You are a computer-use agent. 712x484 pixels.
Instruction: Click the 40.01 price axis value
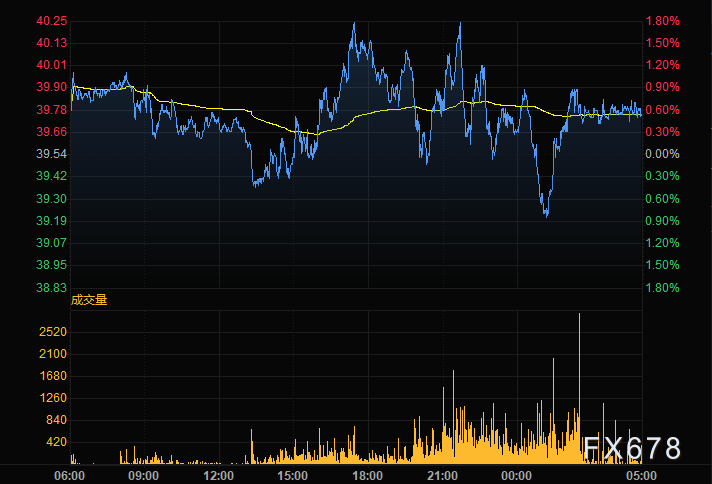(51, 65)
